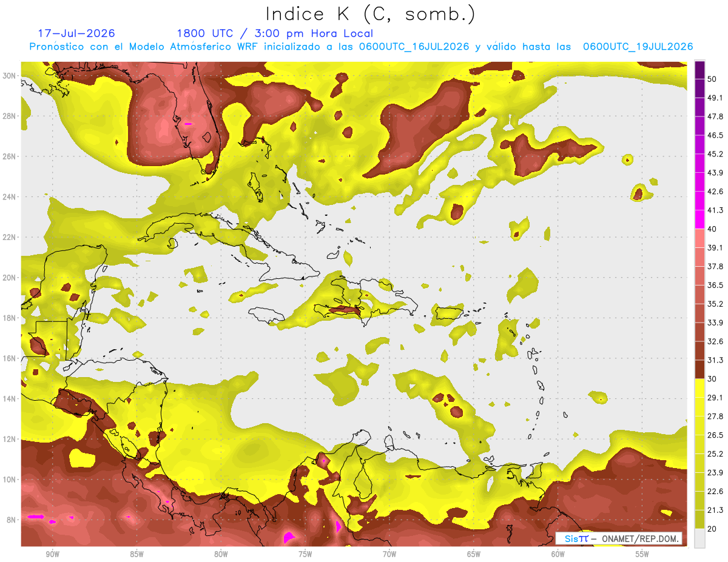Click the colorbar value 29.1
The width and height of the screenshot is (728, 562).
pyautogui.click(x=715, y=398)
